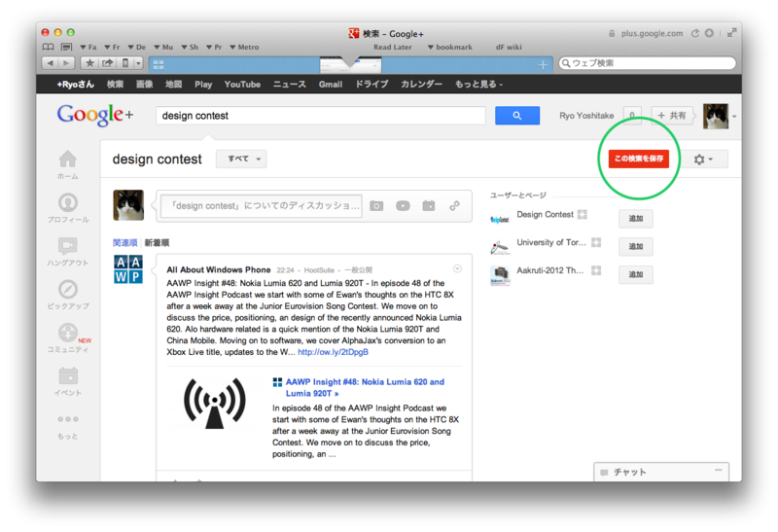Attach a link using the chain icon

click(x=454, y=205)
